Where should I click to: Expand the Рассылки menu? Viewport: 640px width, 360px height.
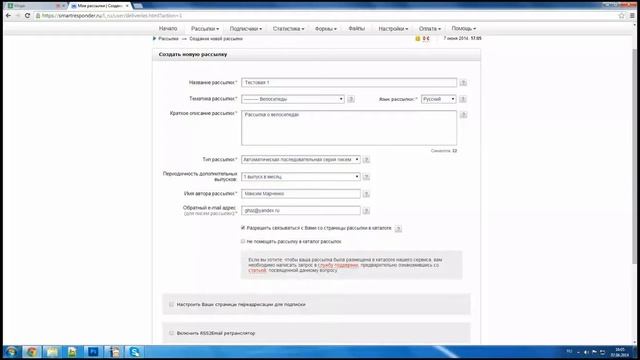pos(205,29)
